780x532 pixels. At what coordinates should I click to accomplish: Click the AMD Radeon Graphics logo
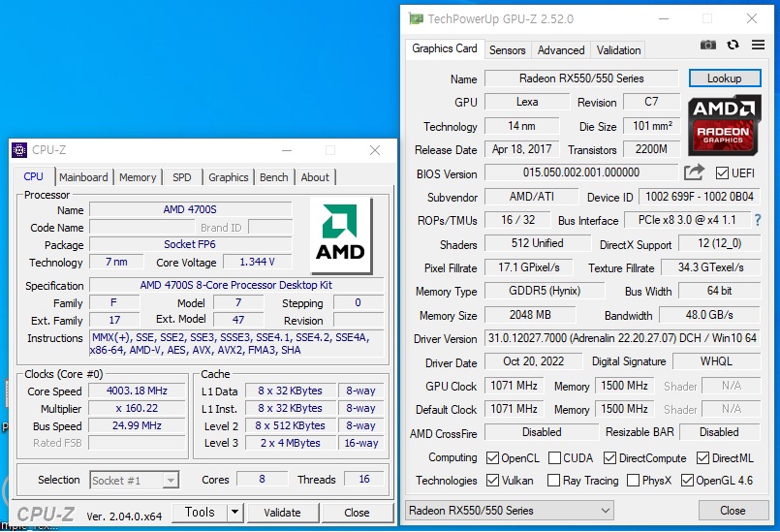[x=725, y=125]
